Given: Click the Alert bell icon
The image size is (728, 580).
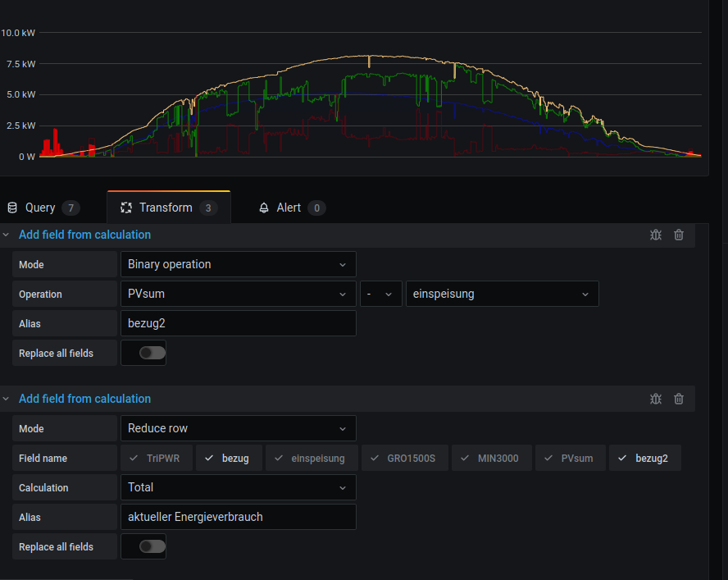Looking at the screenshot, I should (x=264, y=208).
